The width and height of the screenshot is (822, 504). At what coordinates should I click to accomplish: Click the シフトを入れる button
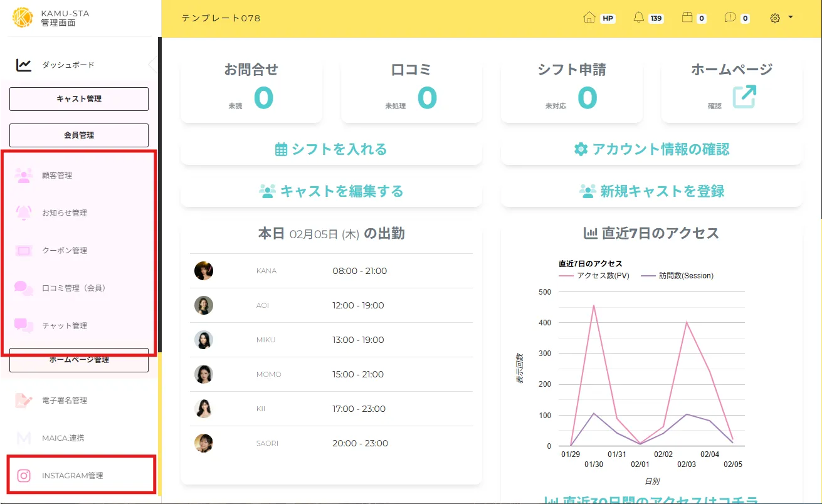331,150
